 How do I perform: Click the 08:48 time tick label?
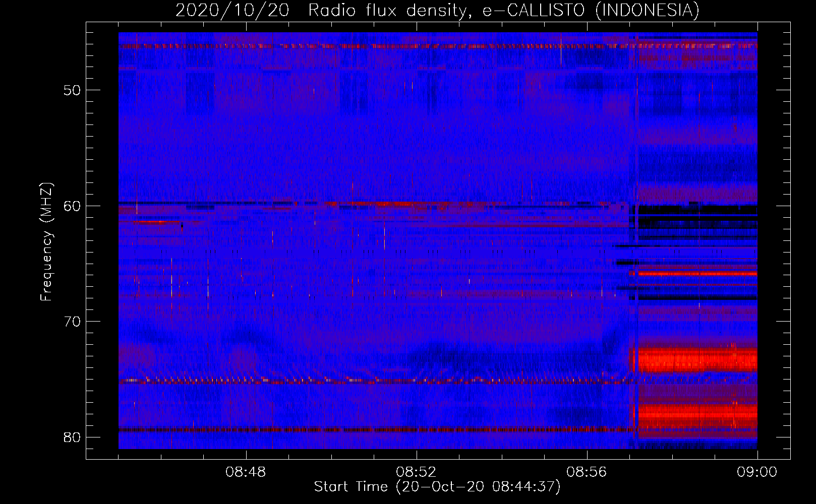coord(246,472)
